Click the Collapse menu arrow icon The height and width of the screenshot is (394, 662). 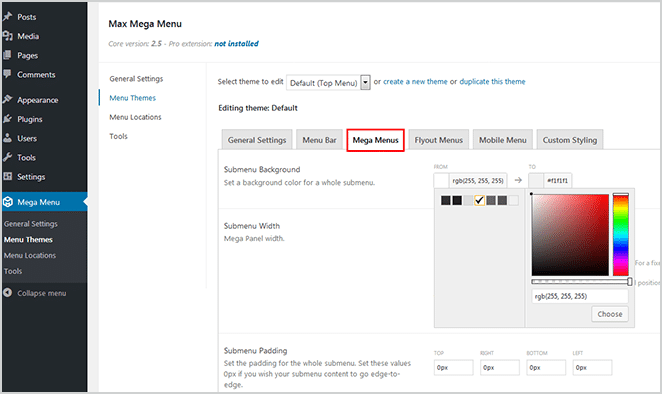[8, 293]
